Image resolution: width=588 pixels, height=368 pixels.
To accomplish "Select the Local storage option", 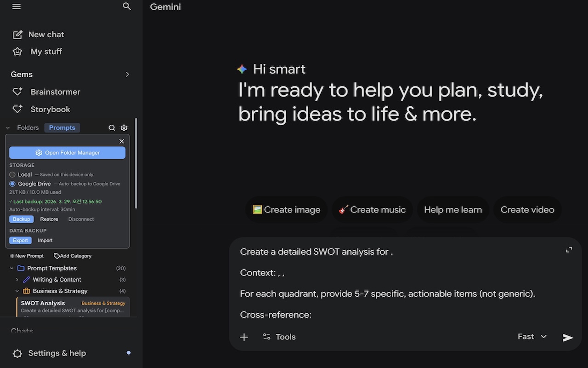I will [x=12, y=174].
